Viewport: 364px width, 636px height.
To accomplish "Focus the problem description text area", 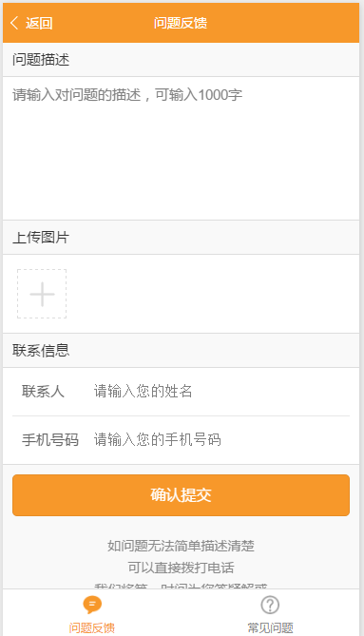I will 181,148.
